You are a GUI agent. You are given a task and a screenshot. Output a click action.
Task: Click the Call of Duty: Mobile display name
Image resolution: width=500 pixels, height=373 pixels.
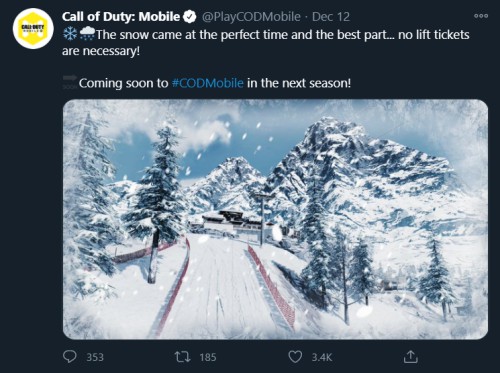coord(121,17)
